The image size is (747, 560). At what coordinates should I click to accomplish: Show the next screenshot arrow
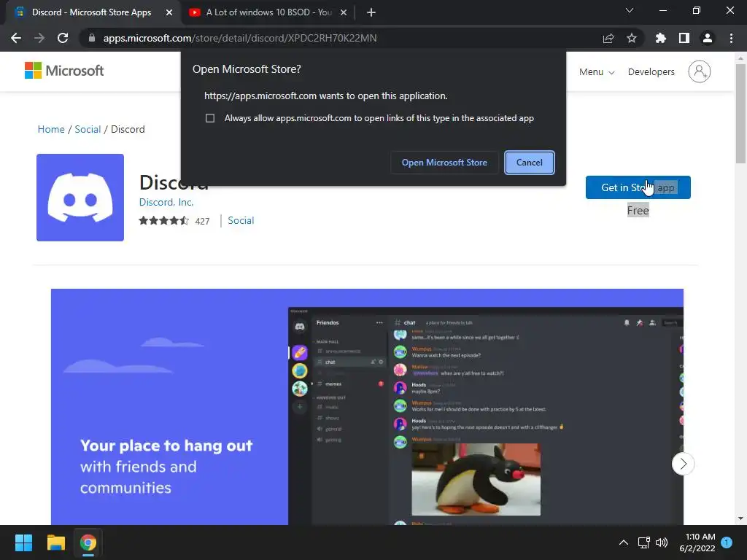(x=683, y=463)
